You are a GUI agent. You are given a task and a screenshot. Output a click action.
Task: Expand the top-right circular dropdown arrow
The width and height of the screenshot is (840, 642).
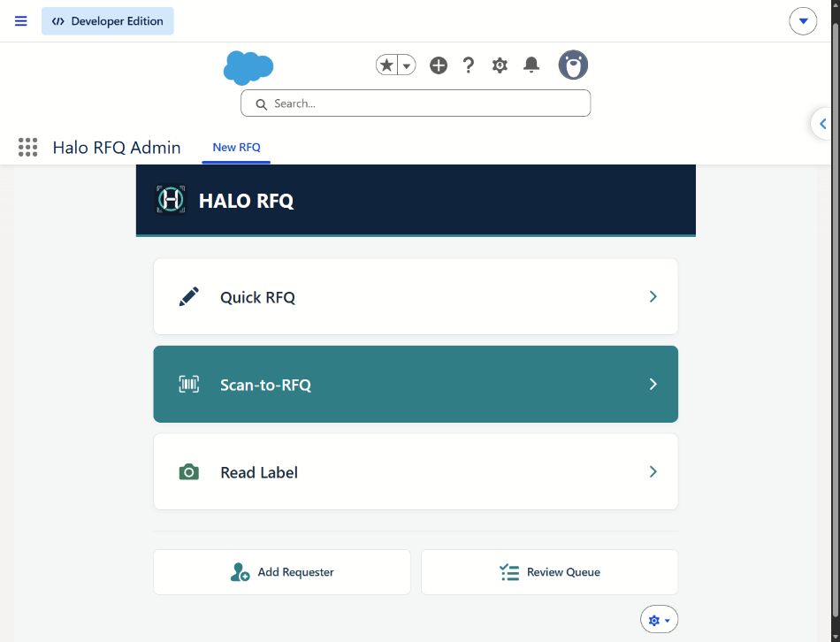(803, 21)
